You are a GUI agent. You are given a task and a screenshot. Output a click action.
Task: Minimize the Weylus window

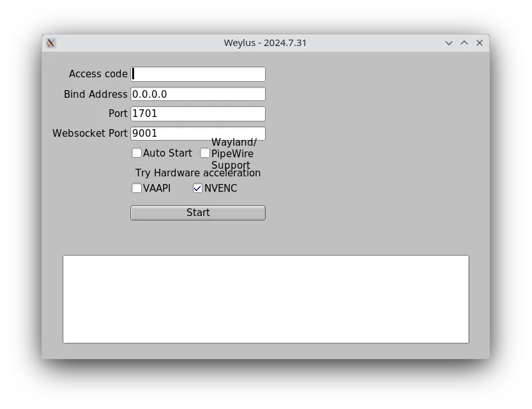point(449,43)
